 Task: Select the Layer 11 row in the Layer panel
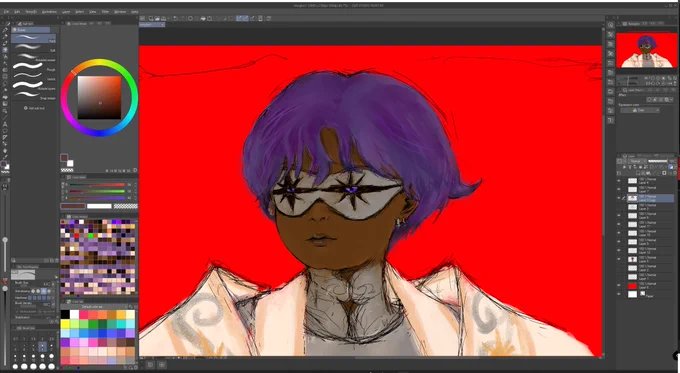point(646,224)
